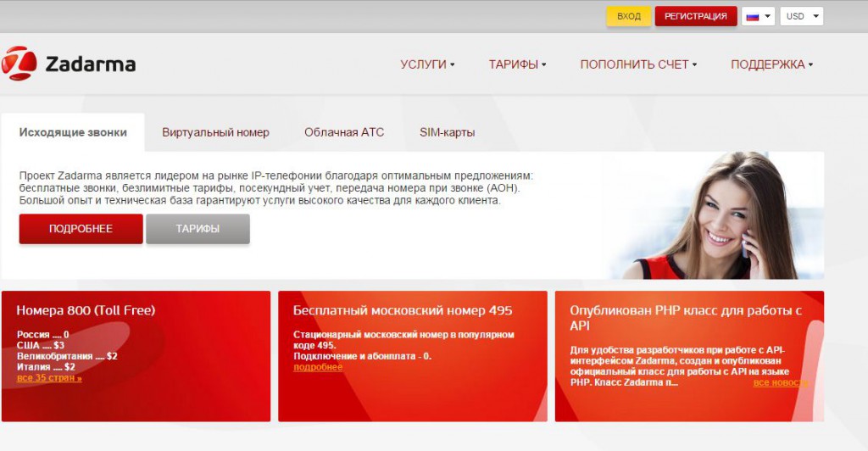
Task: Select the Исходящие звонки tab
Action: [x=73, y=132]
